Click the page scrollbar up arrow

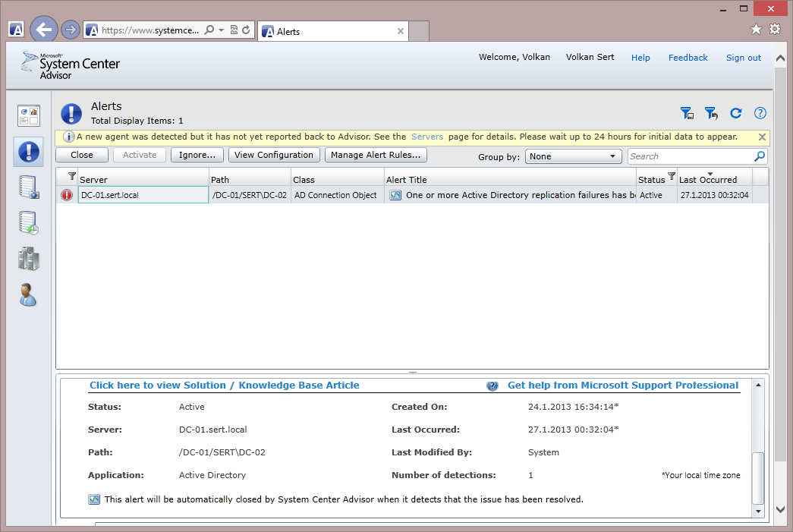coord(780,58)
